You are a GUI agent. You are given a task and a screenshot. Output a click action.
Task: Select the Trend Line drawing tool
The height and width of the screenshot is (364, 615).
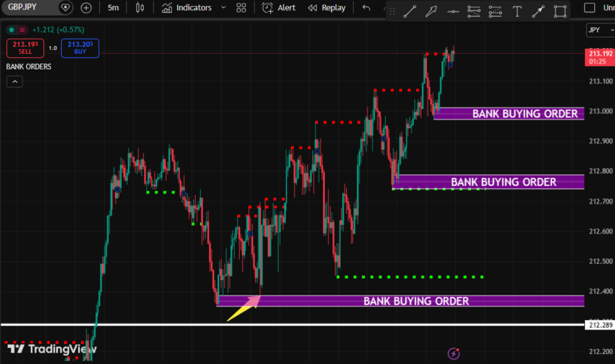[x=410, y=11]
